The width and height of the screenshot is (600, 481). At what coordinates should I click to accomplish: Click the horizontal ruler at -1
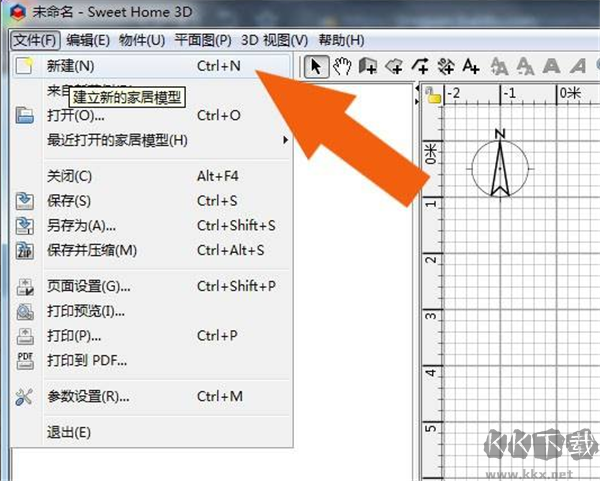509,93
